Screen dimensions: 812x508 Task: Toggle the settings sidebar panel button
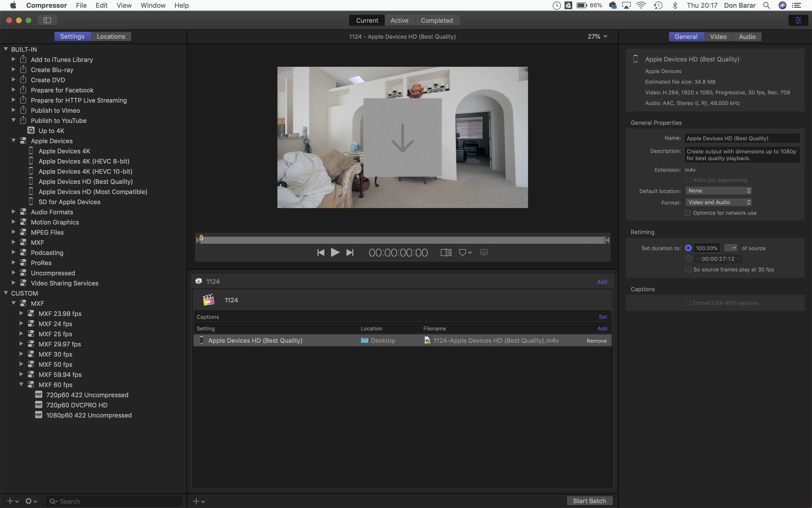point(47,20)
